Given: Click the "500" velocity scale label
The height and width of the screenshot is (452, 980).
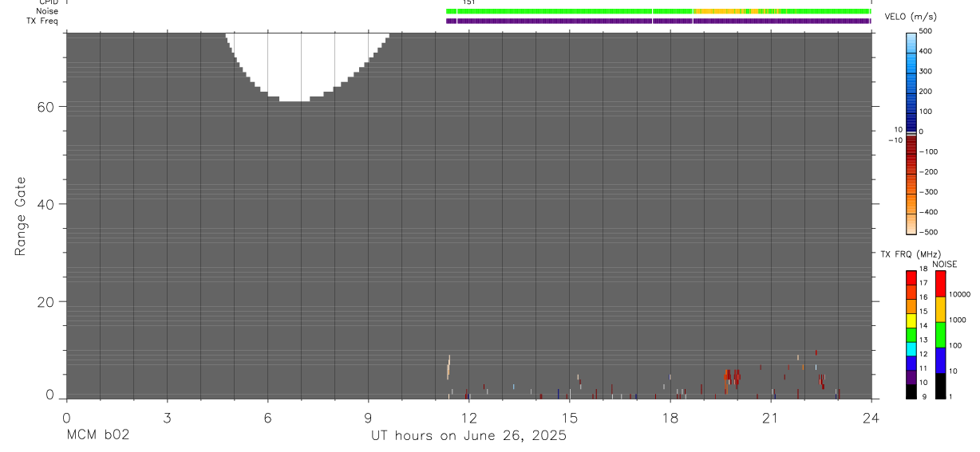Looking at the screenshot, I should click(926, 31).
